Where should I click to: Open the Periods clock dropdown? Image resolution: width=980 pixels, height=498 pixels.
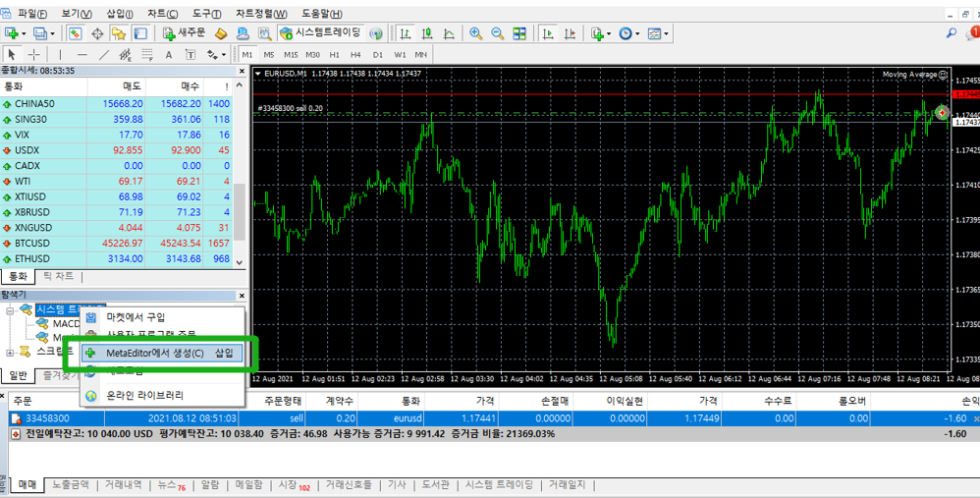coord(629,33)
